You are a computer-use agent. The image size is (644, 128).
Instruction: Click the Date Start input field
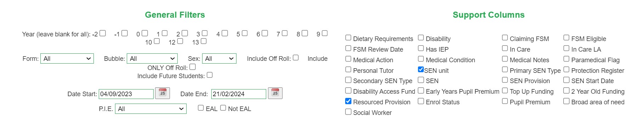126,94
